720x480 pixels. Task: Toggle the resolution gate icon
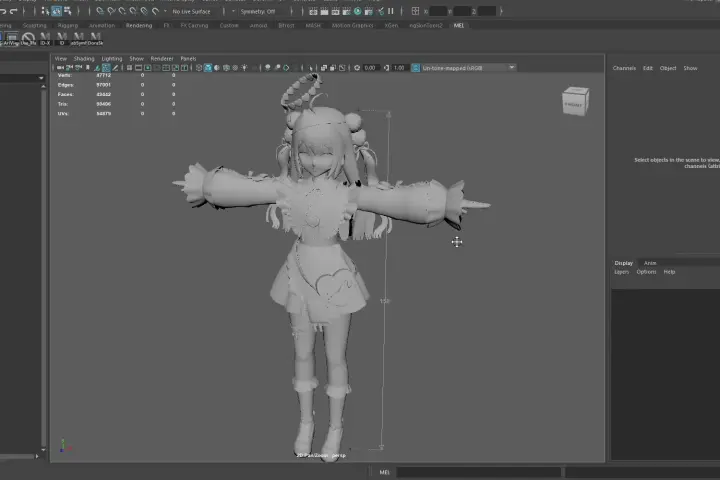click(x=147, y=68)
